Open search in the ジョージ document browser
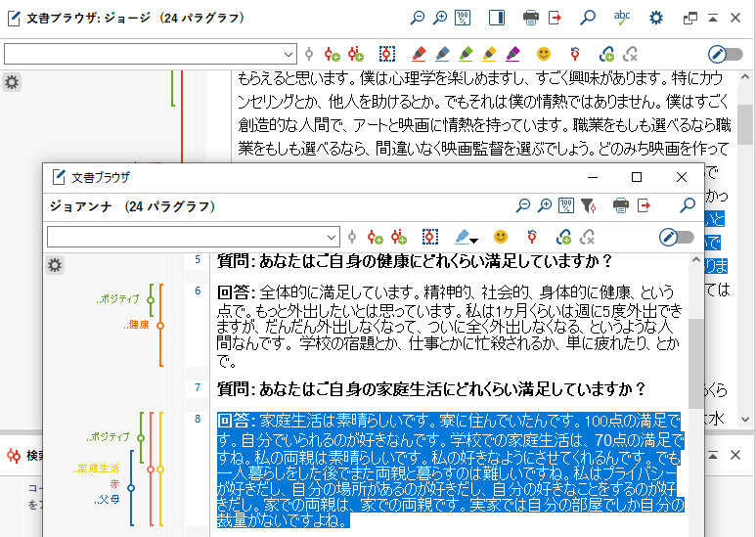Viewport: 756px width, 537px height. click(x=587, y=19)
